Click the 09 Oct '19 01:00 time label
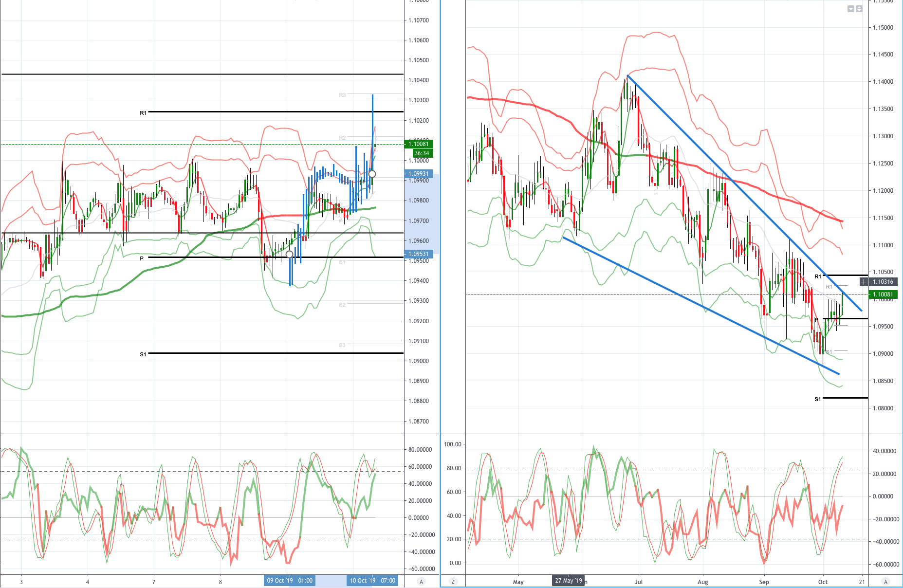The height and width of the screenshot is (588, 903). coord(290,581)
